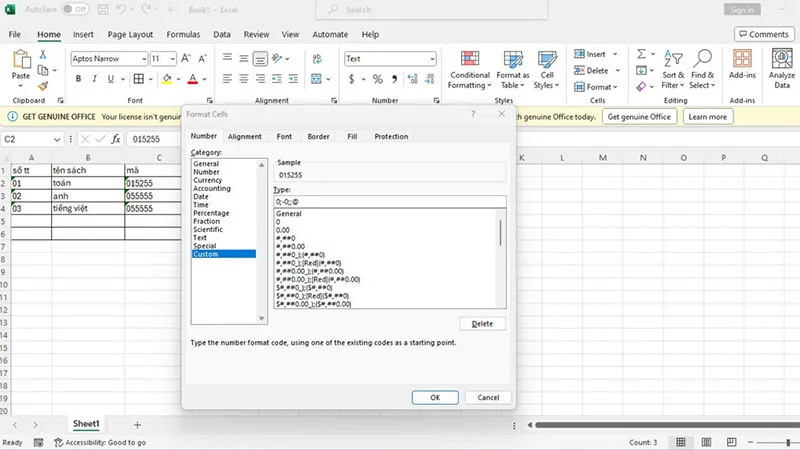Click the Cut scissors icon
The height and width of the screenshot is (450, 800).
(43, 54)
